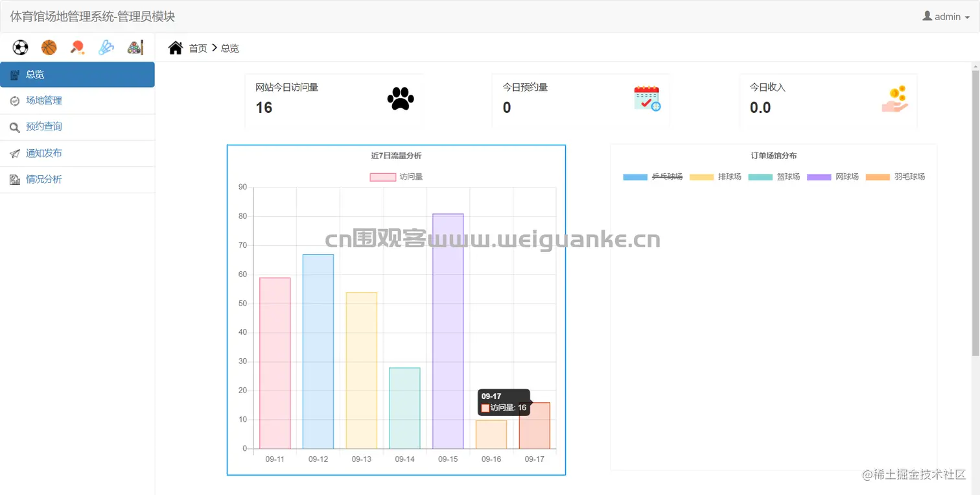
Task: Click the pink 访问量 legend swatch
Action: point(382,177)
